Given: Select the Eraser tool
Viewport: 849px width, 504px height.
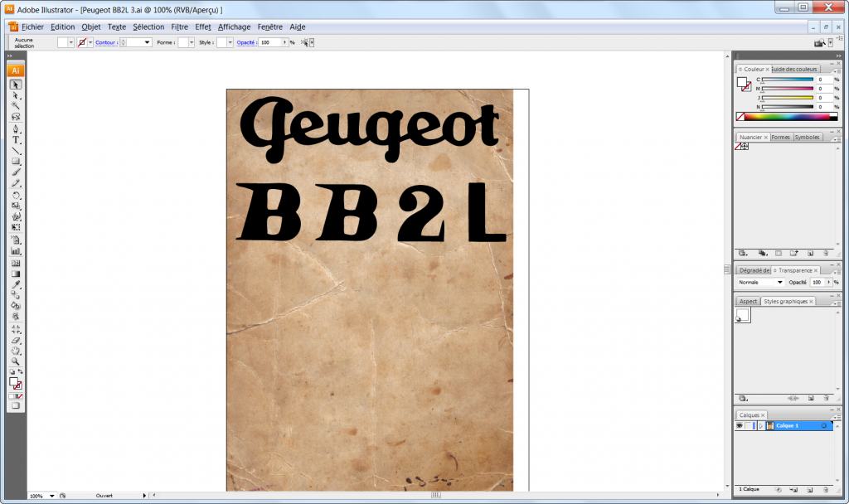Looking at the screenshot, I should [16, 341].
